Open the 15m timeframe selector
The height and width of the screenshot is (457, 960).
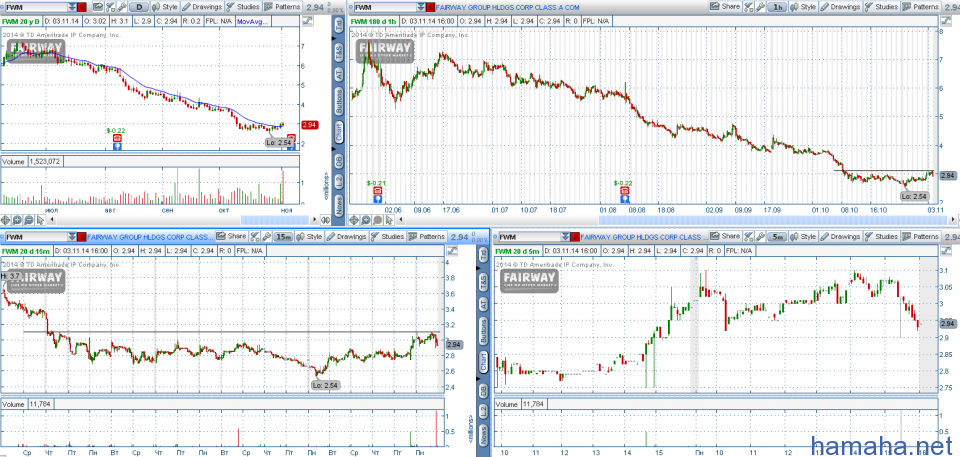[283, 236]
